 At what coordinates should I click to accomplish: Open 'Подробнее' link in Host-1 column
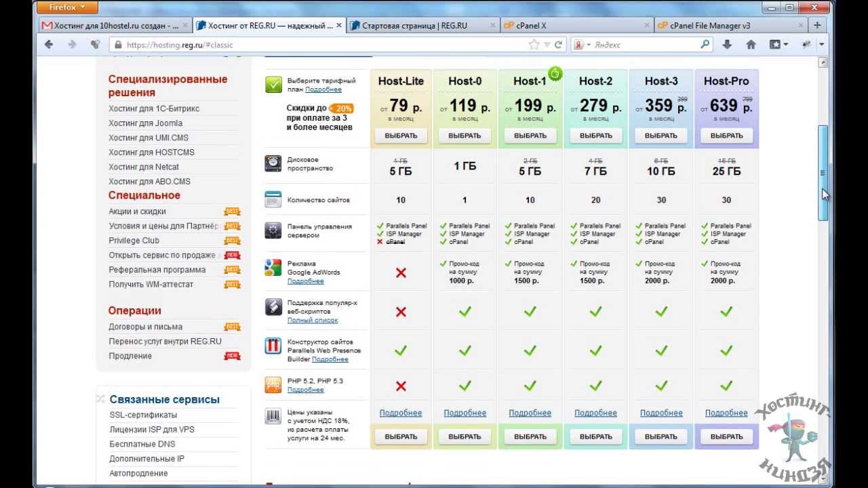click(x=530, y=413)
